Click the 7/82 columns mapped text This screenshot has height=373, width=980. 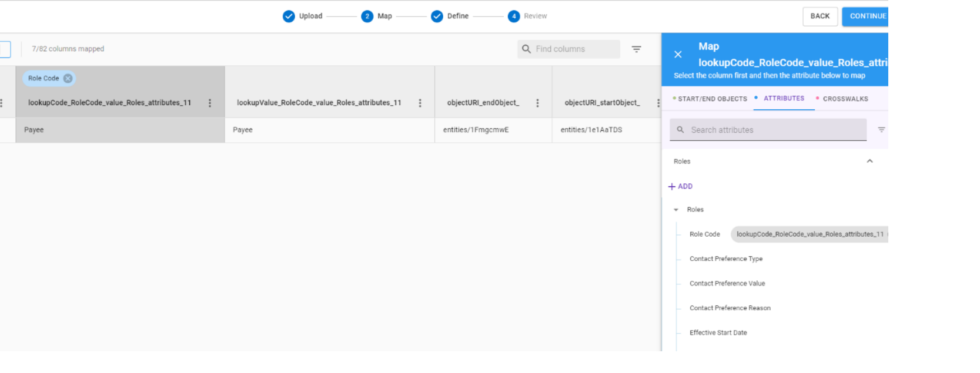(68, 49)
